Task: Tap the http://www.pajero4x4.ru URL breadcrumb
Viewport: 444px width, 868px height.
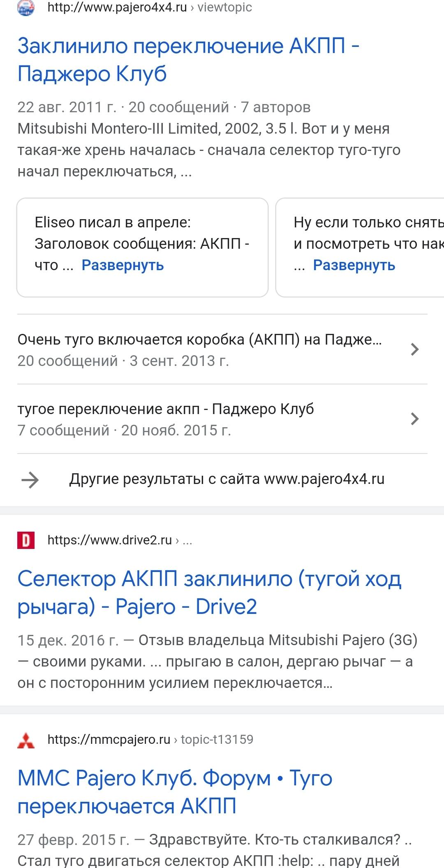Action: point(150,7)
